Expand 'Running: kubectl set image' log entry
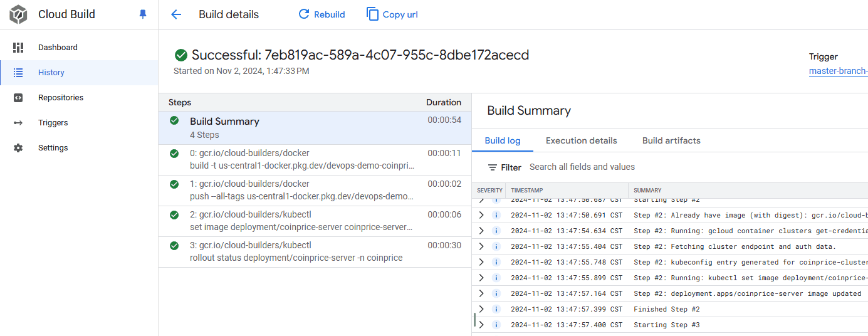This screenshot has height=336, width=868. pyautogui.click(x=481, y=278)
